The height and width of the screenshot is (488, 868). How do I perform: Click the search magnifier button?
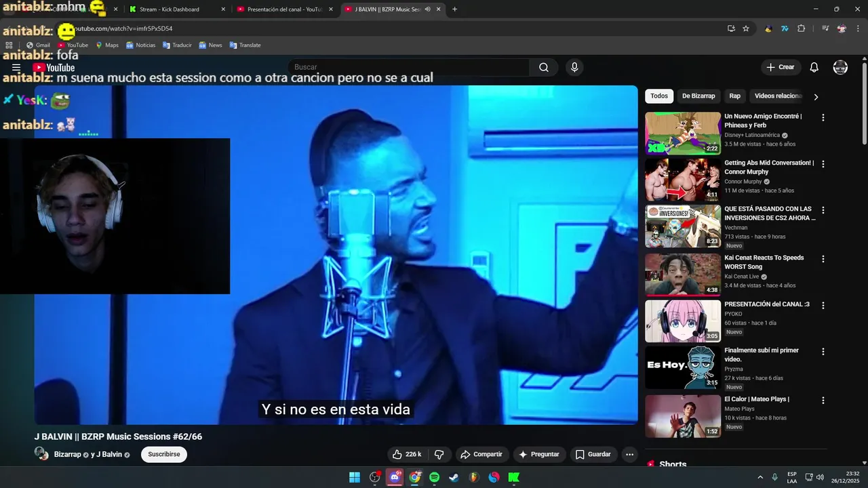(544, 67)
